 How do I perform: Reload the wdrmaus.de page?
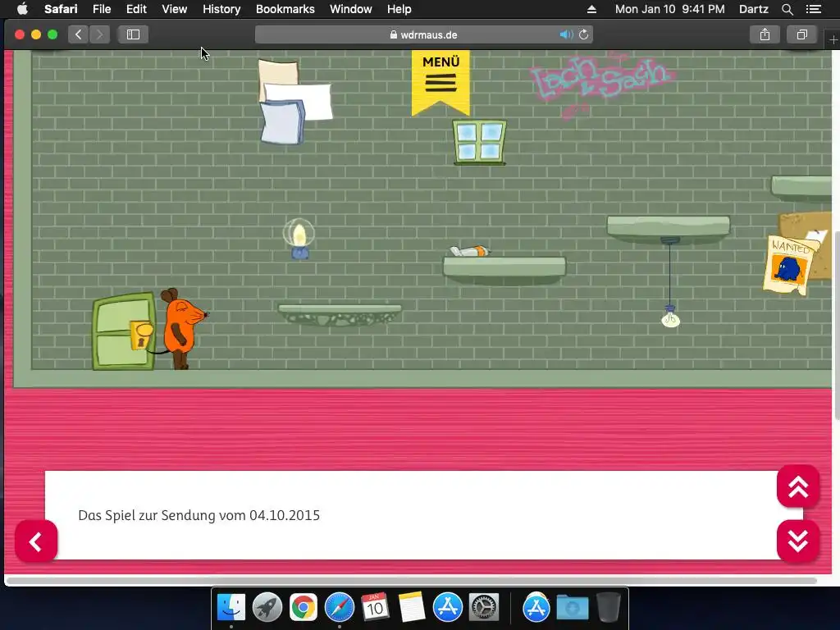point(583,34)
